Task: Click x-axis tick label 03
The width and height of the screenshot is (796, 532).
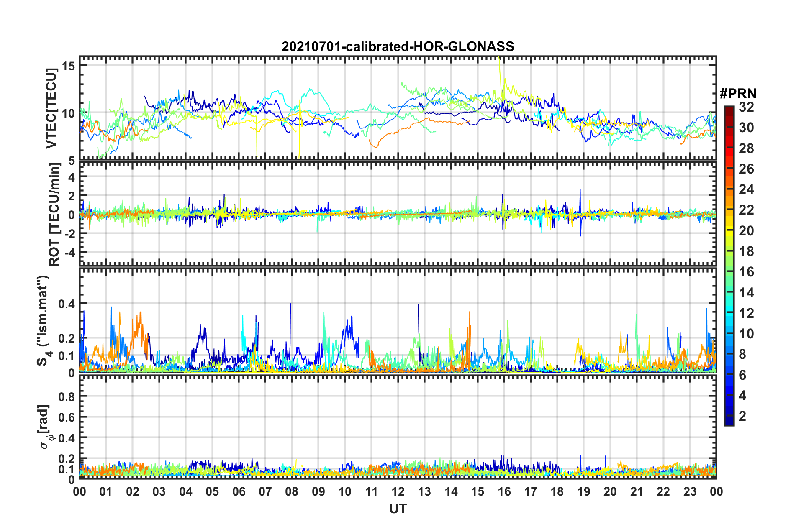Action: pyautogui.click(x=159, y=491)
